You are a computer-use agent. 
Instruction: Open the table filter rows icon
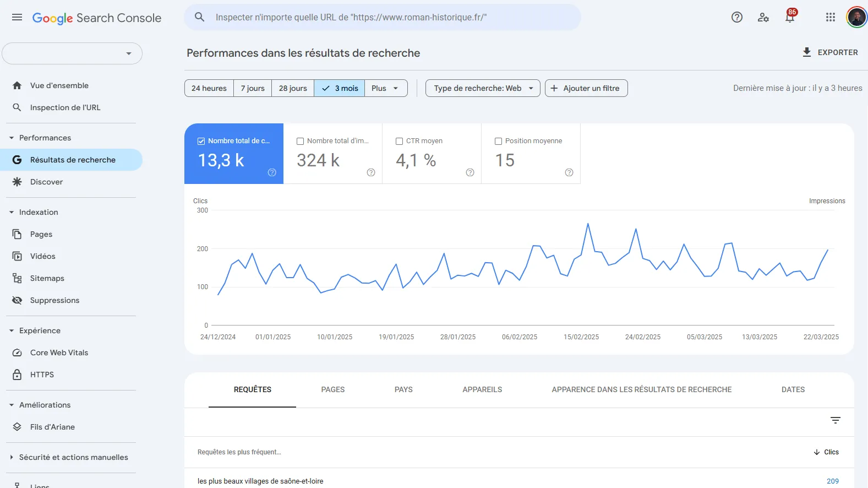coord(836,420)
